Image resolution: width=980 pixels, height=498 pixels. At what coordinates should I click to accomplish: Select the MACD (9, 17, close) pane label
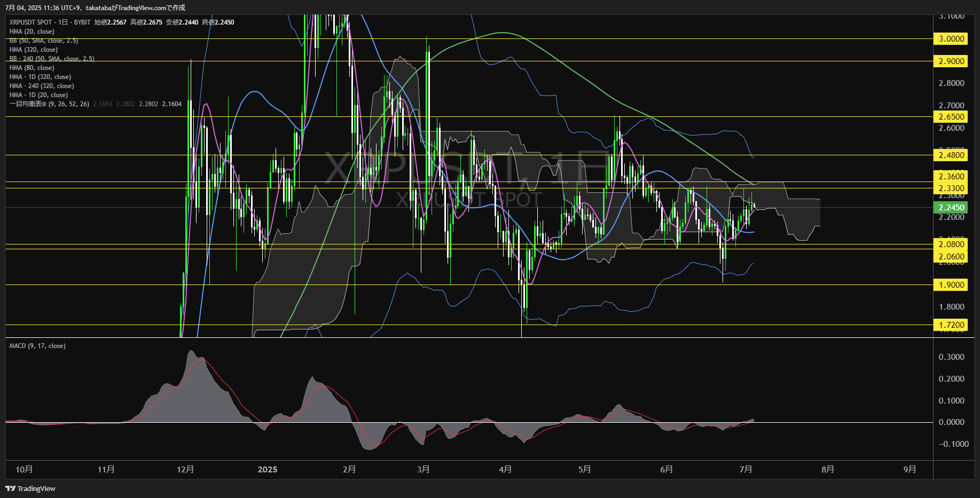pos(37,346)
